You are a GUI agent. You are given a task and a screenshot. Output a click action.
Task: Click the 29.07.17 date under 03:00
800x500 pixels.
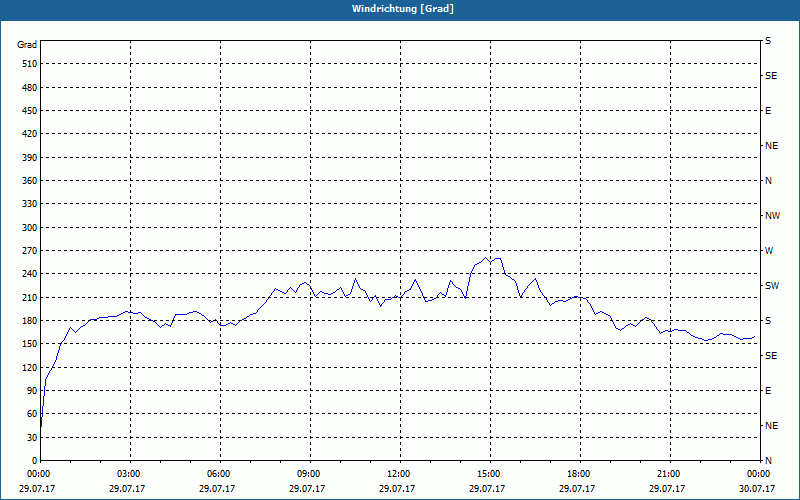127,489
